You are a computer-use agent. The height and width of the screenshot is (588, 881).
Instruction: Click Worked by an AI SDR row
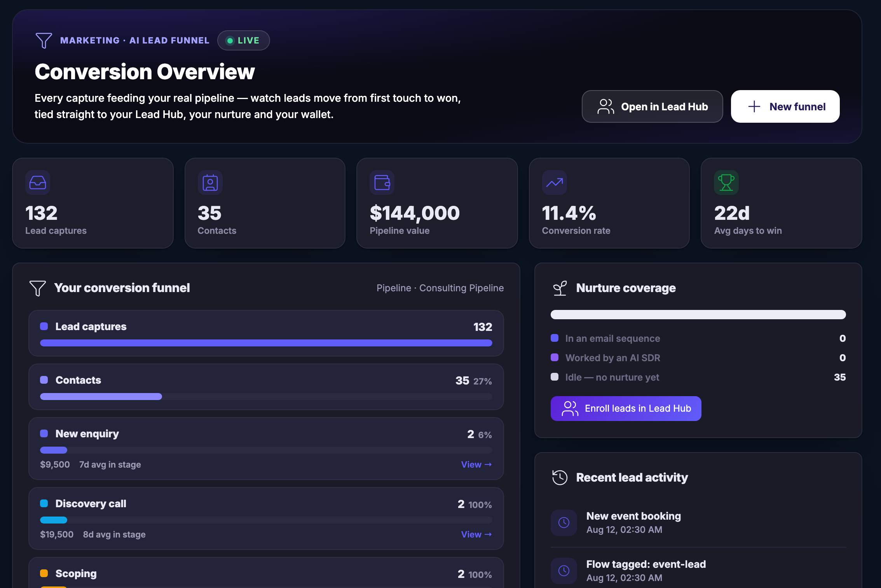tap(698, 358)
